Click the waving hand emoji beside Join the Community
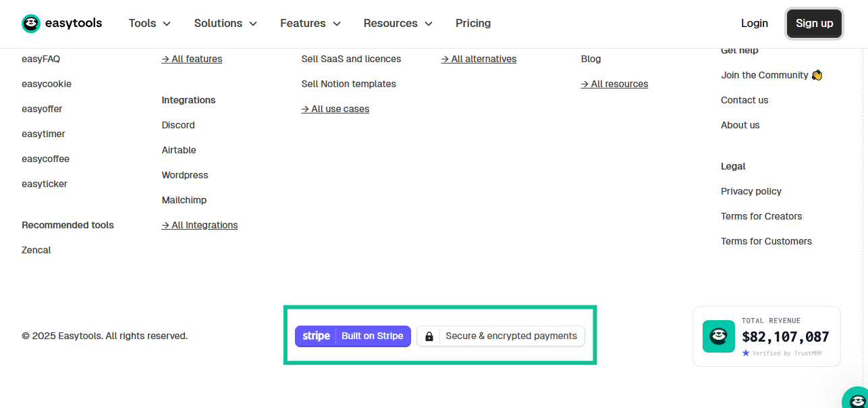The height and width of the screenshot is (408, 868). click(817, 75)
